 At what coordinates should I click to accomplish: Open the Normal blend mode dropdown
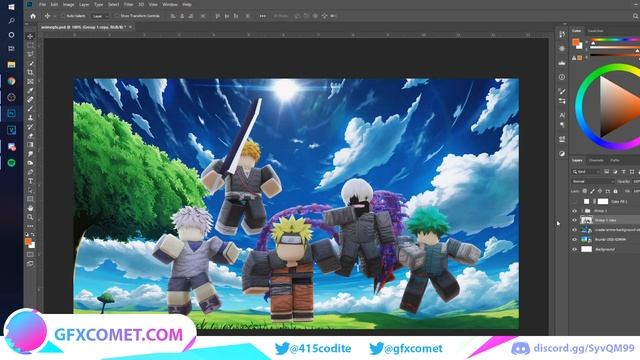592,181
